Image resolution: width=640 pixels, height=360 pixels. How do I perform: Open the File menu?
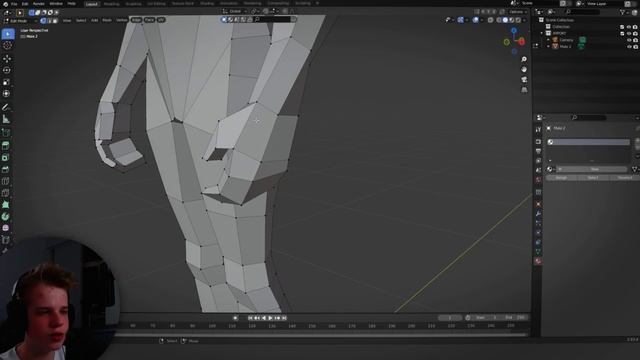point(14,4)
